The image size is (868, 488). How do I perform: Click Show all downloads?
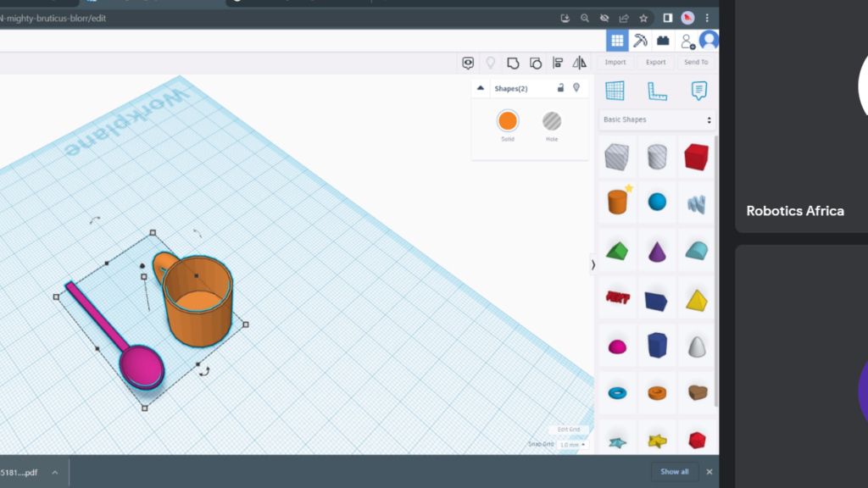coord(674,472)
